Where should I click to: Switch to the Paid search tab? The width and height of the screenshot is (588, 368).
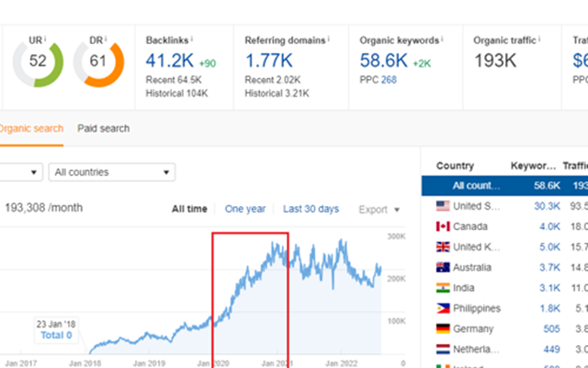[x=104, y=129]
